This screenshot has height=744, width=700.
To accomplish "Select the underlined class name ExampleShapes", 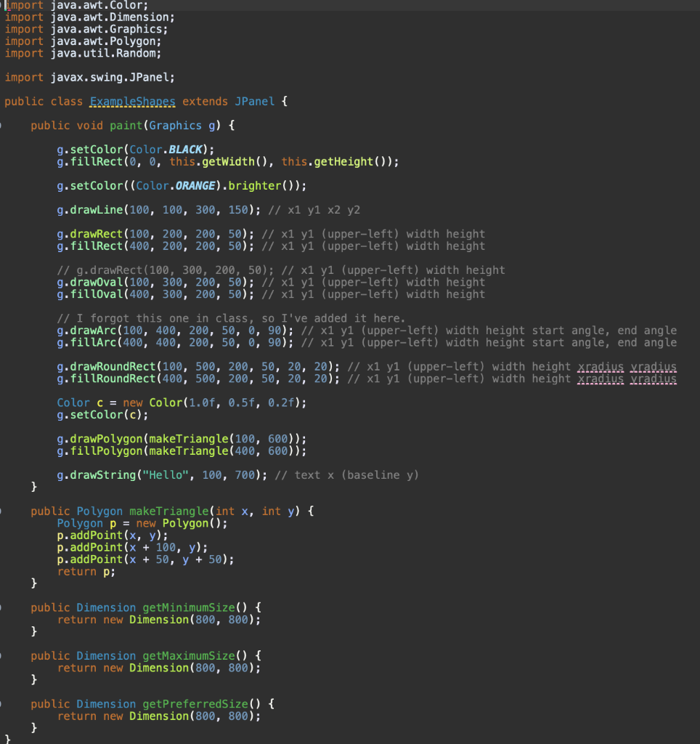I will (132, 101).
